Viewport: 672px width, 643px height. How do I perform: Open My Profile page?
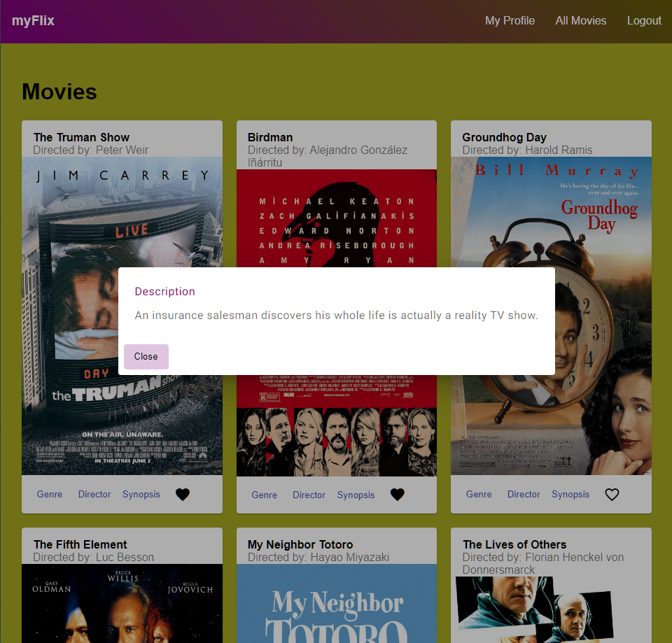pyautogui.click(x=510, y=20)
